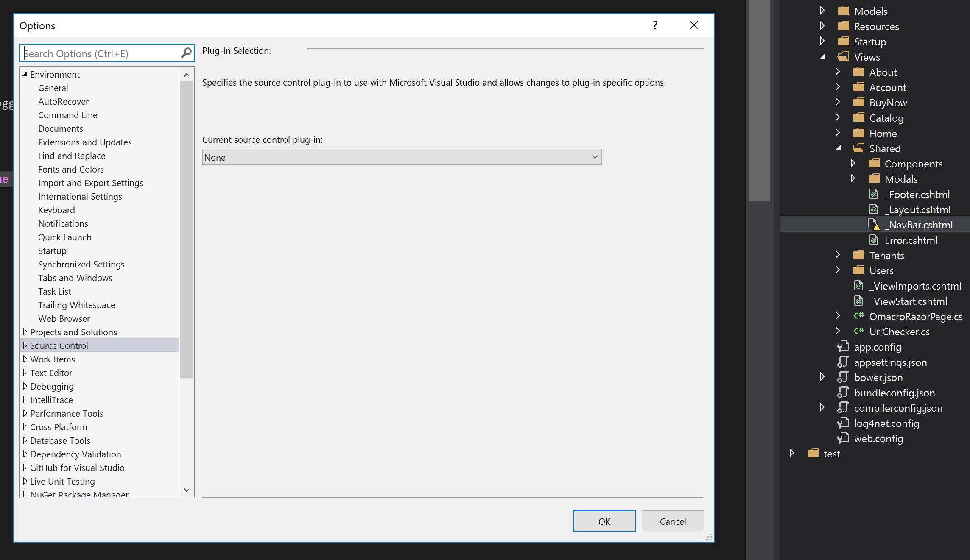
Task: Click the config gear icon of web.config
Action: [843, 439]
